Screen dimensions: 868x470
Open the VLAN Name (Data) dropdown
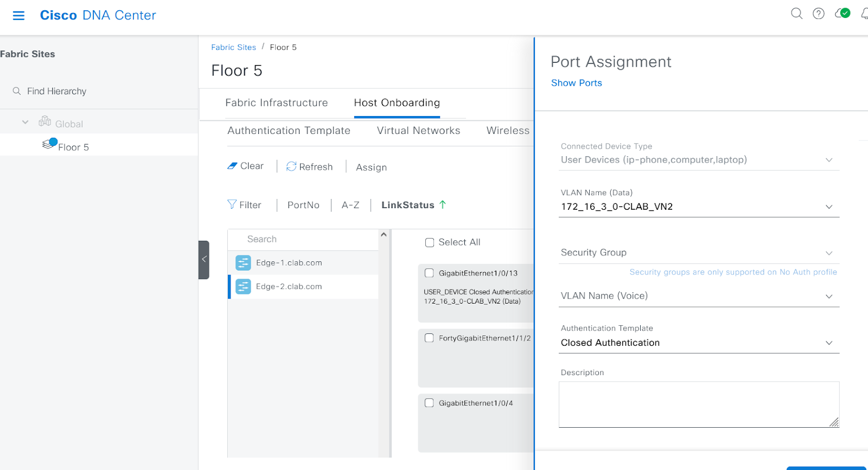tap(699, 207)
